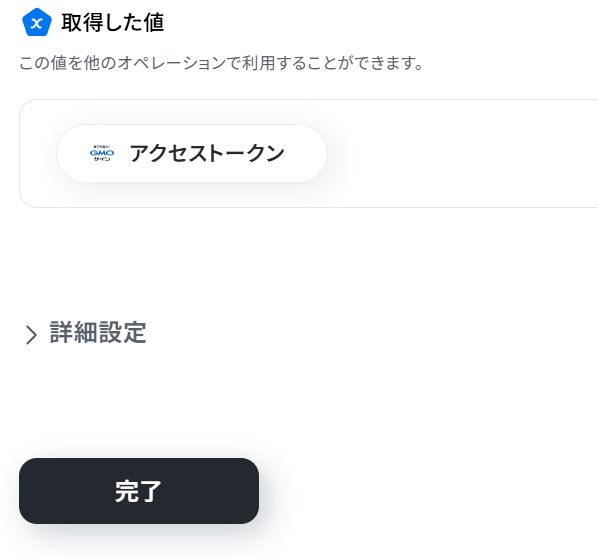Finish setup using the dark 完了 button
Image resolution: width=597 pixels, height=558 pixels.
pyautogui.click(x=139, y=491)
